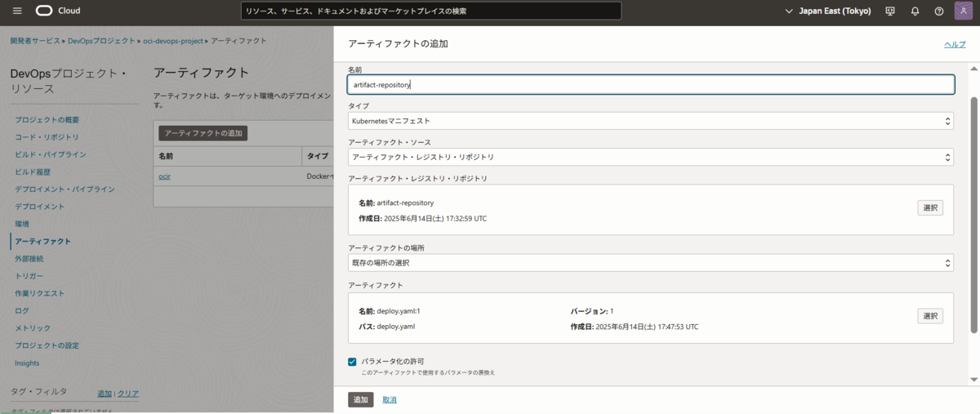Viewport: 980px width, 414px height.
Task: Click the scrollbar down arrow in the panel
Action: click(x=973, y=380)
